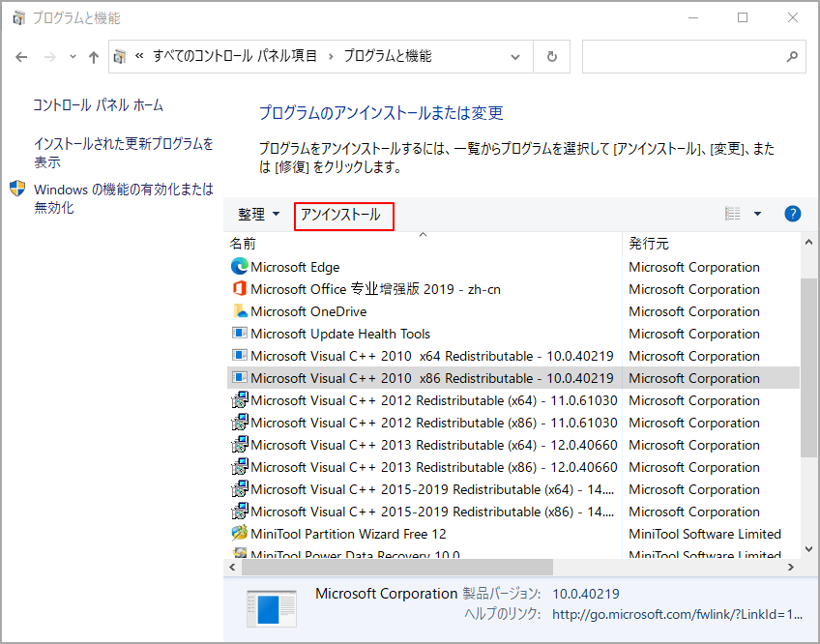Click the Visual C++ 2010 x86 icon
This screenshot has width=820, height=644.
[x=240, y=377]
